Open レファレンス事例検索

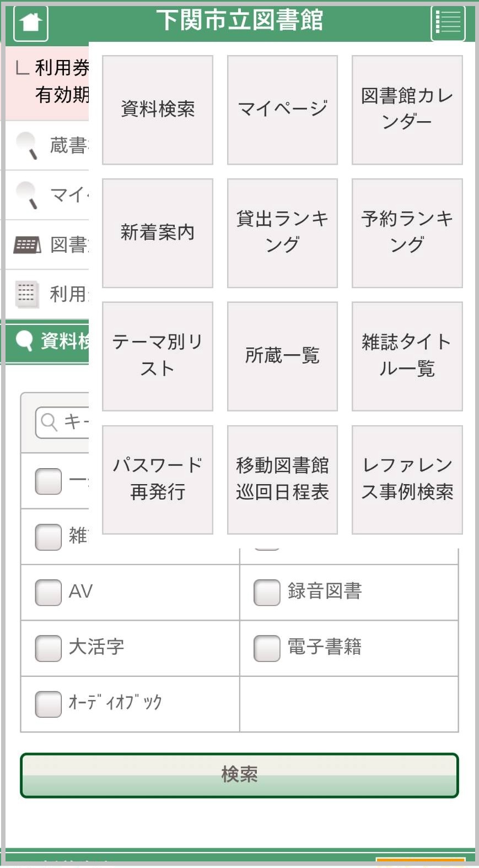406,479
